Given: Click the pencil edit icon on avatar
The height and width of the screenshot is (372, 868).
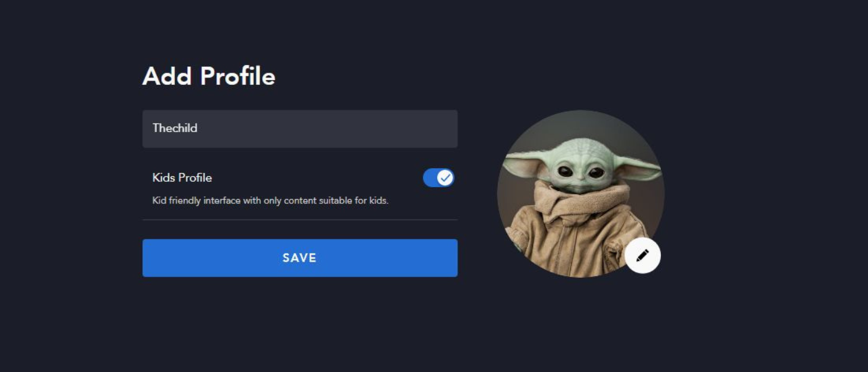Looking at the screenshot, I should (x=643, y=255).
